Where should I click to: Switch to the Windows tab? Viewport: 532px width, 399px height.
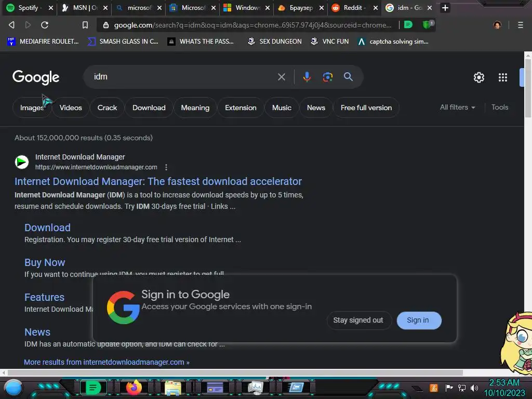[246, 8]
